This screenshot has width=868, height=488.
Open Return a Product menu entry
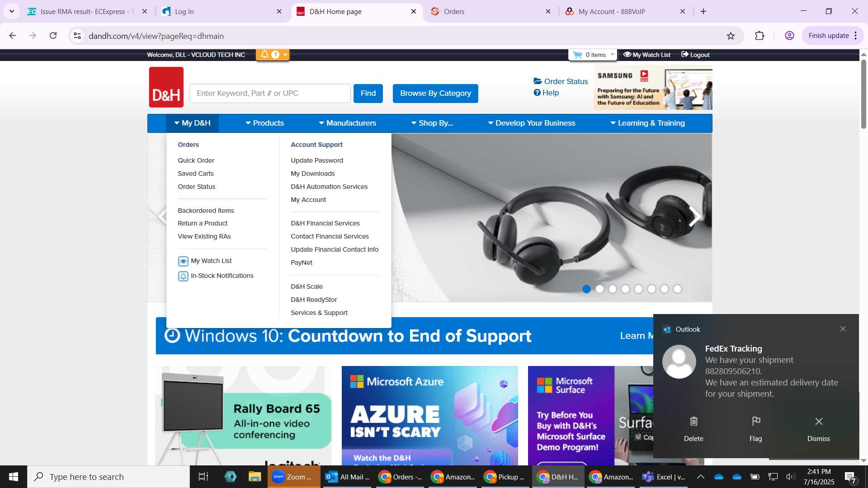click(203, 223)
